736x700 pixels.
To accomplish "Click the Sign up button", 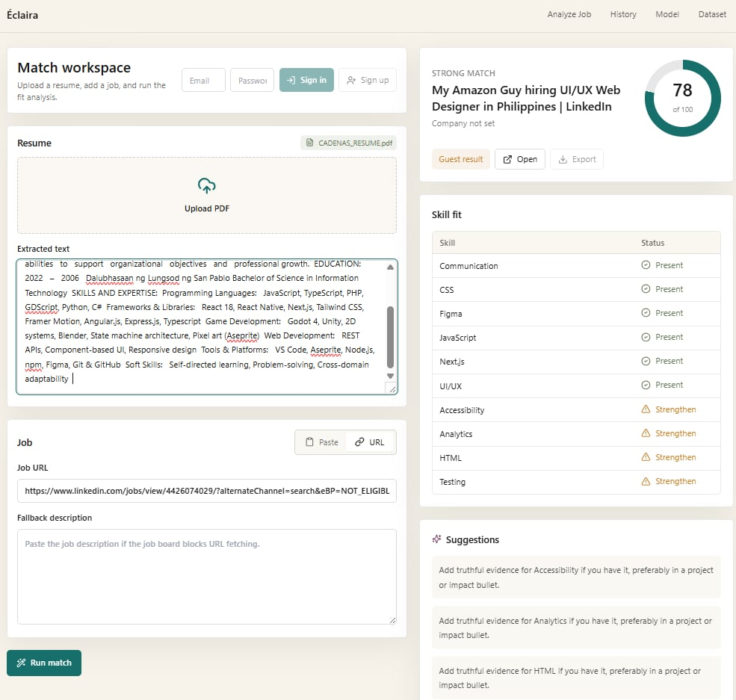I will pyautogui.click(x=368, y=80).
